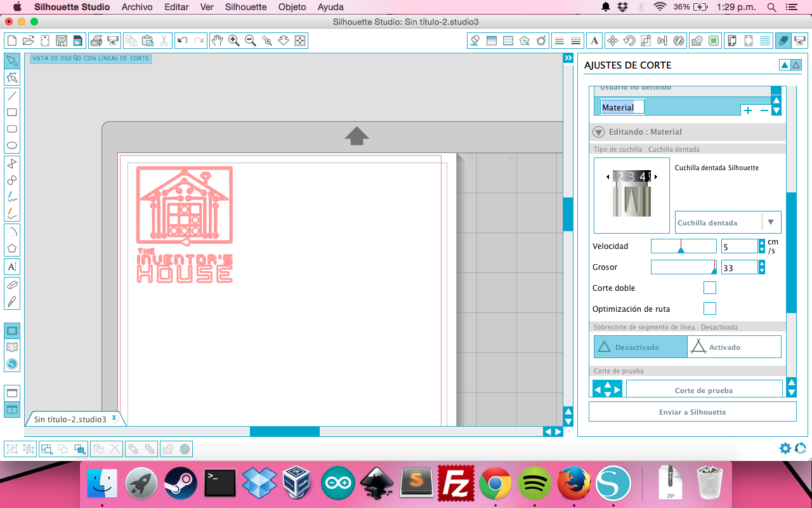
Task: Open the Ver menu
Action: coord(207,7)
